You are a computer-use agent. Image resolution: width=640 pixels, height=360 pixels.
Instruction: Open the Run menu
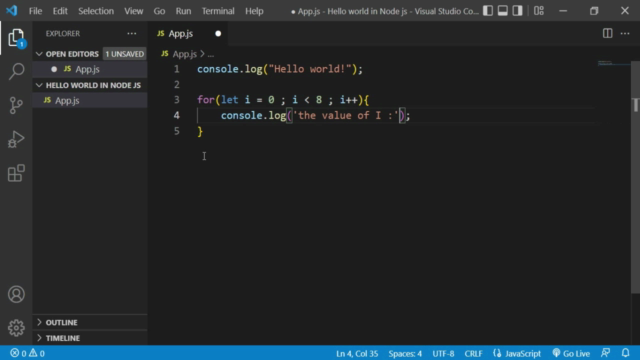pyautogui.click(x=183, y=11)
